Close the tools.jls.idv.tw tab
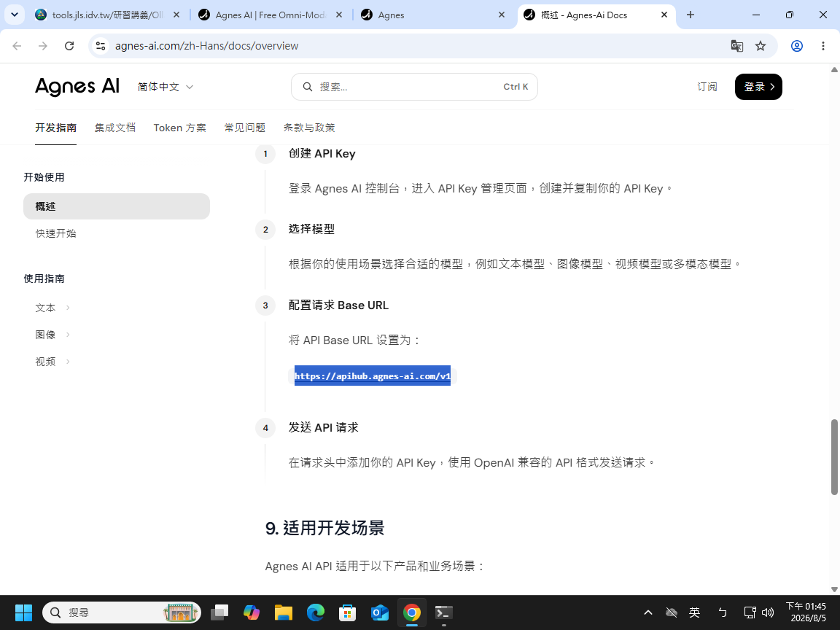 [176, 15]
